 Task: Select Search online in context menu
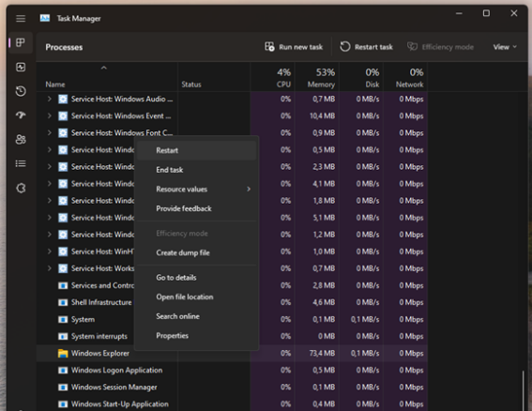click(x=196, y=316)
